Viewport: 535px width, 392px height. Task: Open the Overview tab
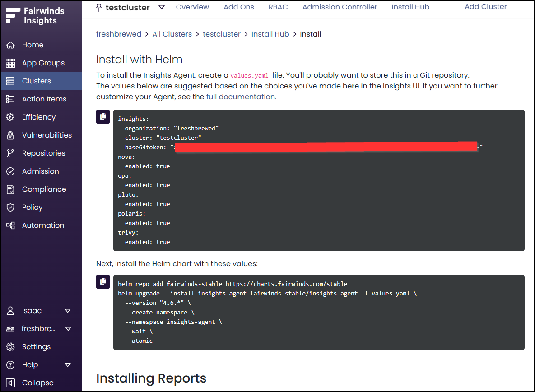pos(192,7)
